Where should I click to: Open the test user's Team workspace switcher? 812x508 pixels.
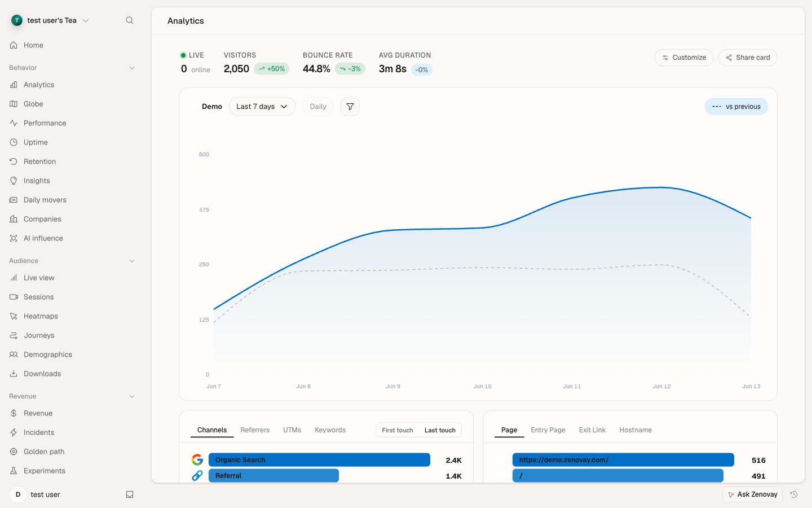point(51,20)
